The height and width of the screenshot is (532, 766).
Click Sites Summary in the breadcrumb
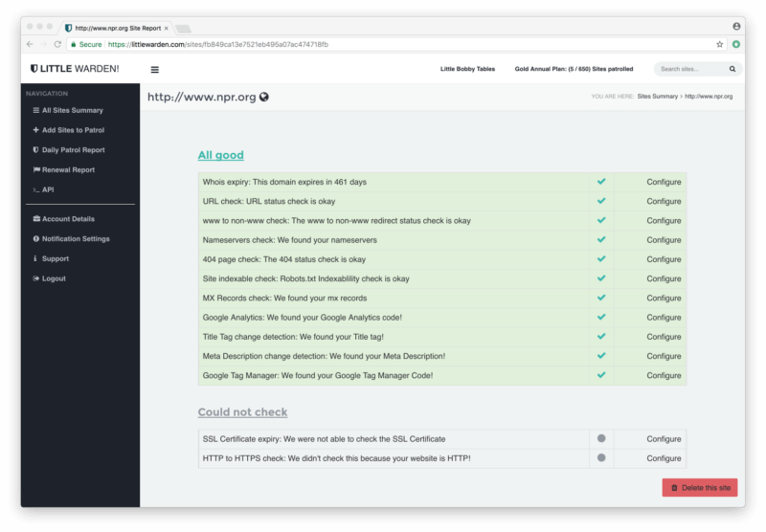tap(657, 97)
